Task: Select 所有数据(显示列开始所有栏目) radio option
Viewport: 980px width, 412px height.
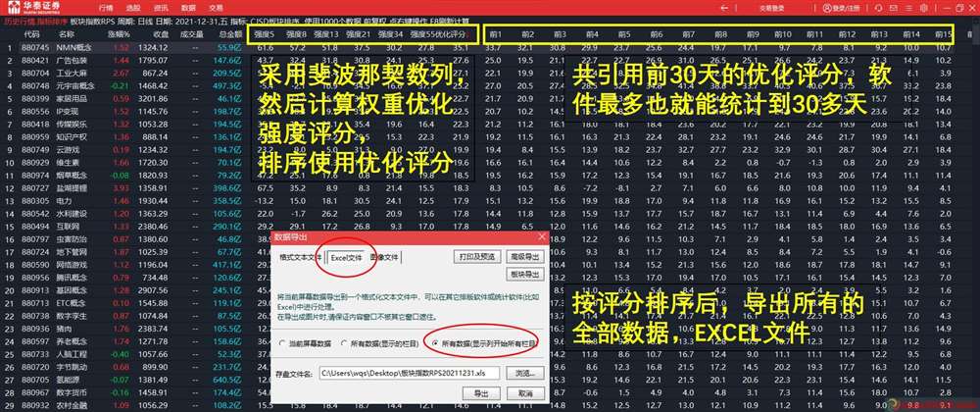Action: tap(485, 343)
